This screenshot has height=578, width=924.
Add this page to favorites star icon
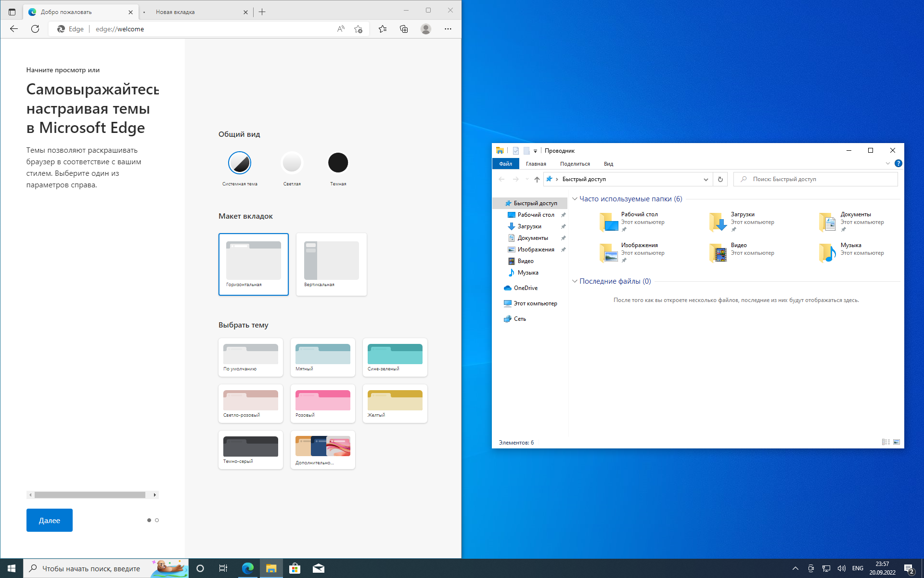tap(358, 29)
